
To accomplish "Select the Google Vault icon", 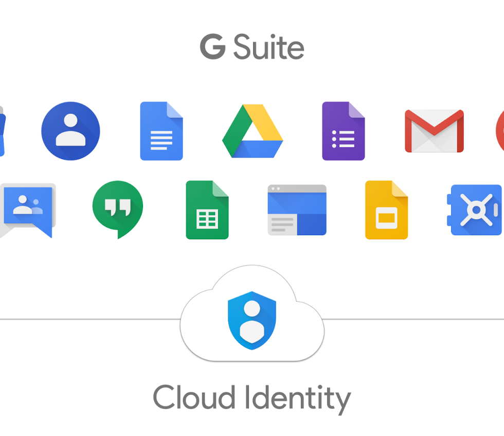I will click(x=474, y=210).
